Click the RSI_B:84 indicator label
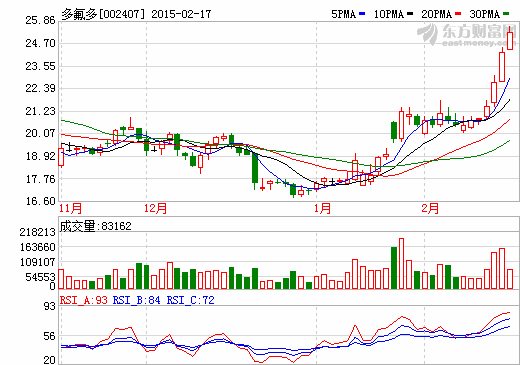The width and height of the screenshot is (520, 365). 136,300
